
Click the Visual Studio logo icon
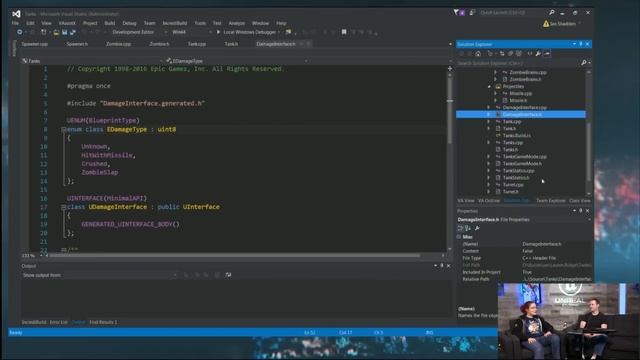(16, 14)
